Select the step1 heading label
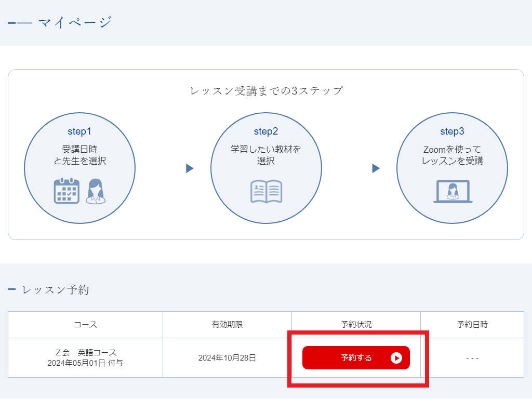 click(x=79, y=131)
